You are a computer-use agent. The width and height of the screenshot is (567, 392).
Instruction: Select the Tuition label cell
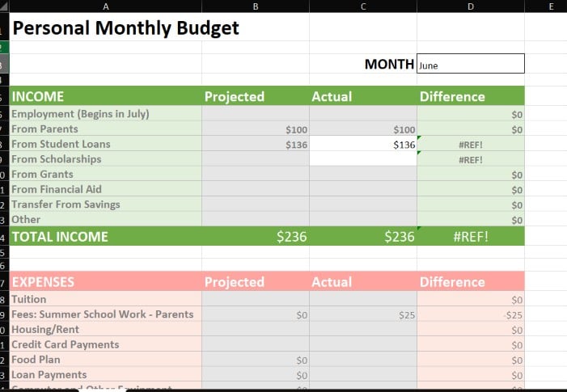coord(106,299)
